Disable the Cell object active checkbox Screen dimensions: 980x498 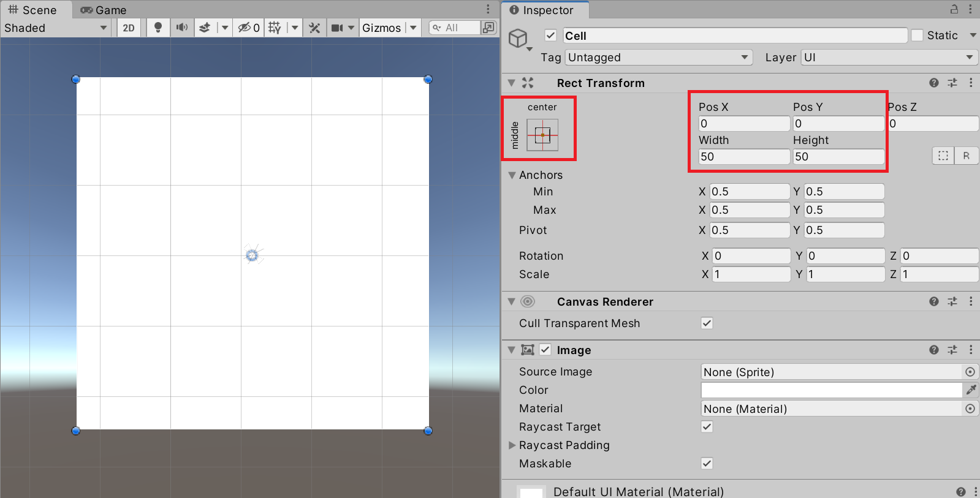pos(550,36)
